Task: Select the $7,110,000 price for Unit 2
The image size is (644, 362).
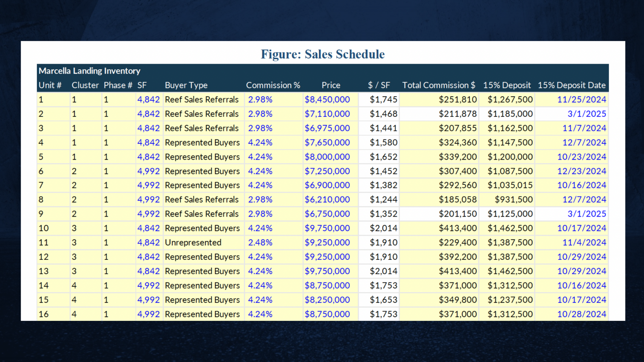Action: 327,114
